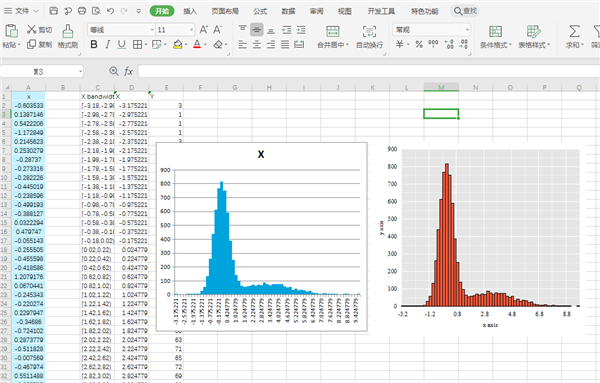Select the blue histogram chart titled X
Viewport: 600px width, 383px height.
point(262,237)
